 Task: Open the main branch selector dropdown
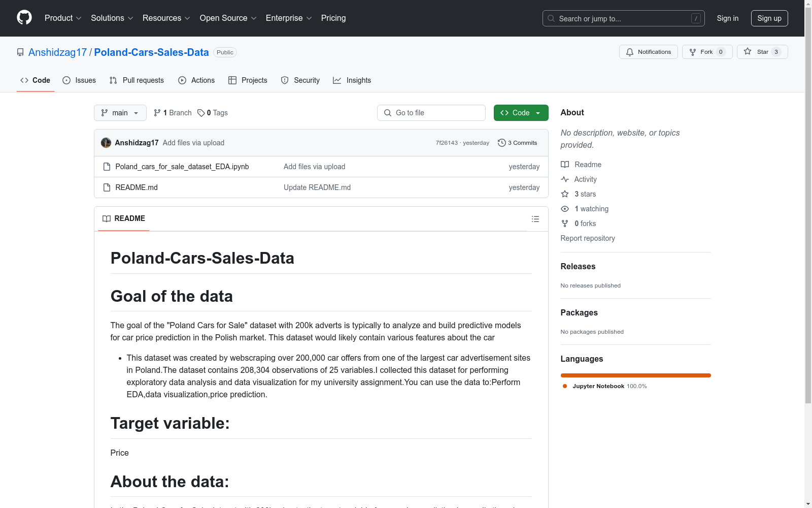click(120, 113)
